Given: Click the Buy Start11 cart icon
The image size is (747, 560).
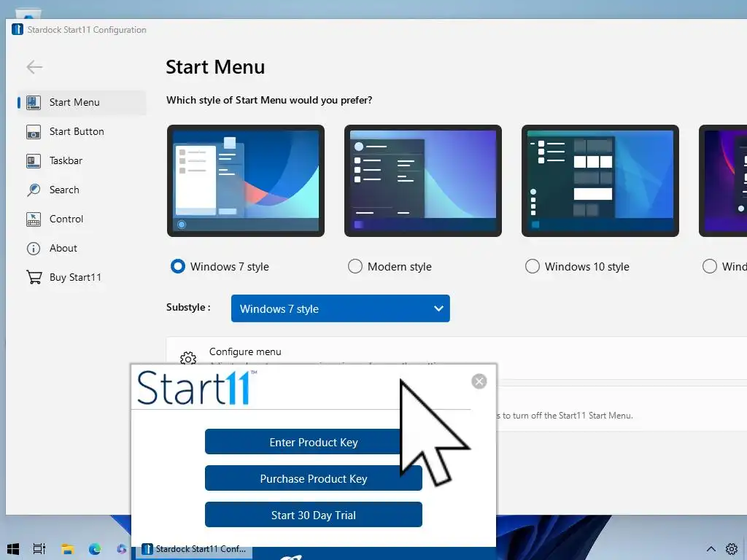Looking at the screenshot, I should 34,278.
